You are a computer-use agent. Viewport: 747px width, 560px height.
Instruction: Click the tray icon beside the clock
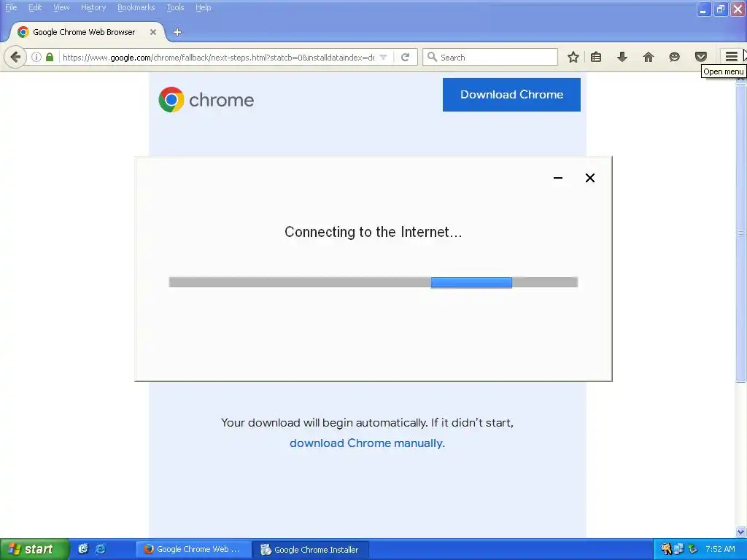693,549
